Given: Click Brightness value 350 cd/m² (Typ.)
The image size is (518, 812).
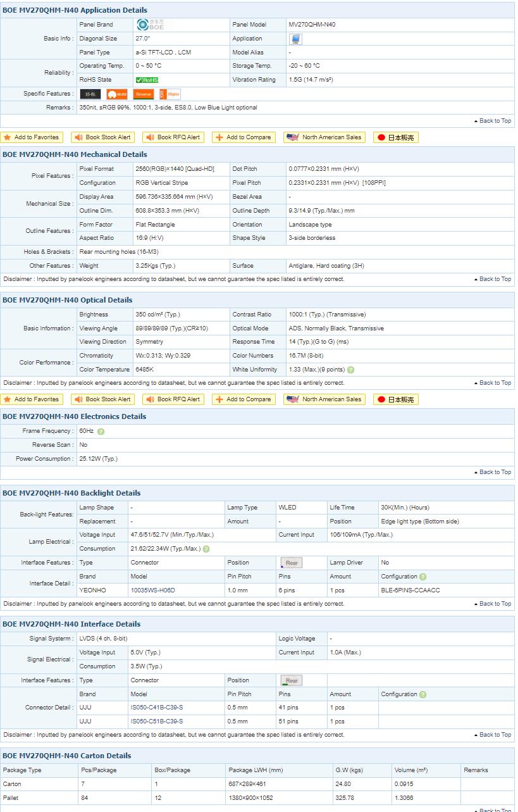Looking at the screenshot, I should (x=158, y=315).
